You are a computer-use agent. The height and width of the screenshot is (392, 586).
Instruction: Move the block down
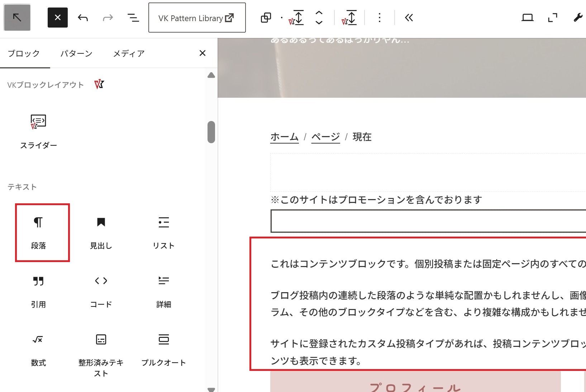(x=319, y=23)
